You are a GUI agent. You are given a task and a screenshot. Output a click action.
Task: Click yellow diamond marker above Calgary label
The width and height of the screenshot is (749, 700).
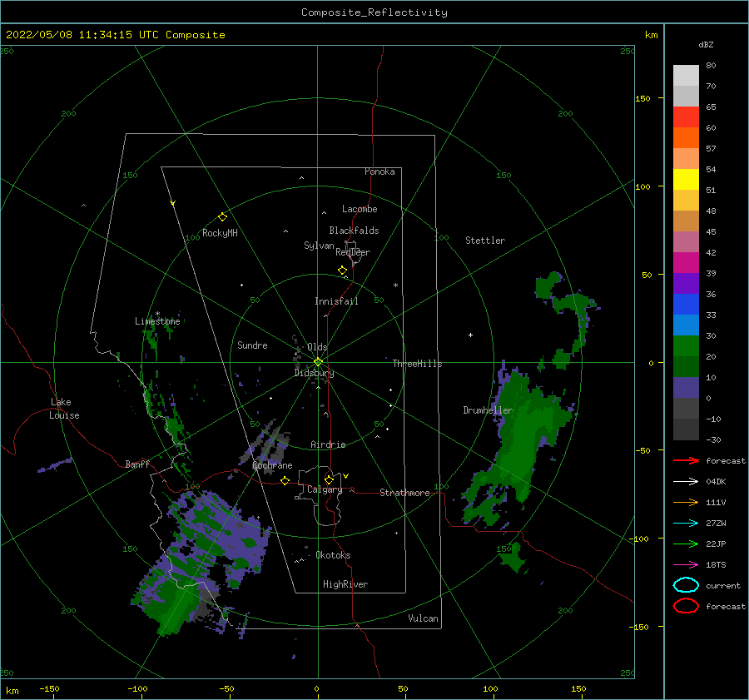329,479
